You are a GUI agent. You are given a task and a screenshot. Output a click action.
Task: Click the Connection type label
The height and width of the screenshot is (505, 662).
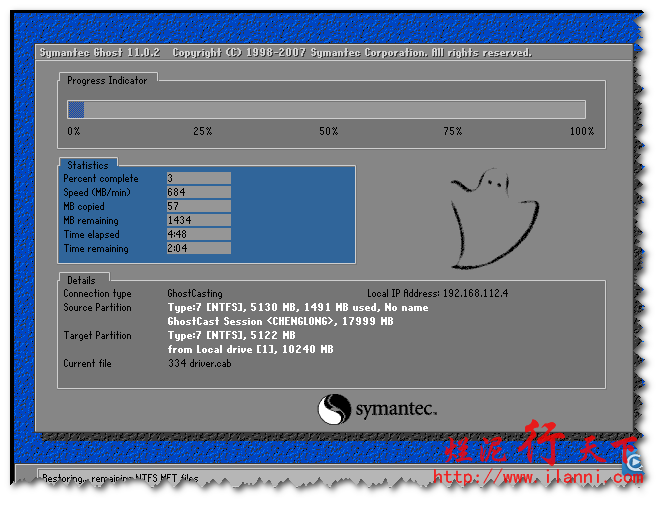(x=97, y=293)
